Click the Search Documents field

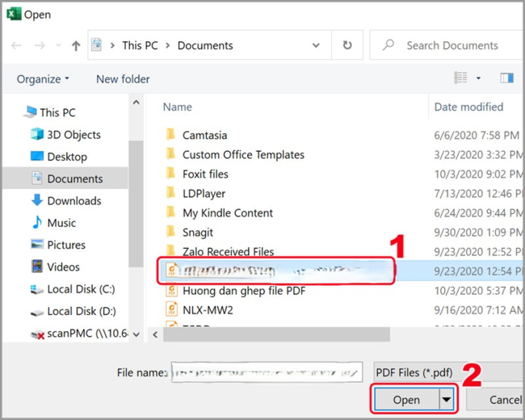(451, 45)
